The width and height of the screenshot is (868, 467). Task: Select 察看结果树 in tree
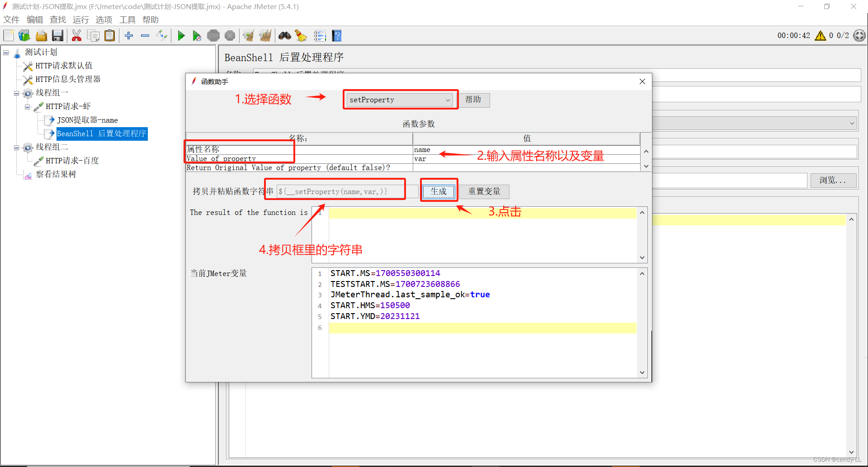(56, 174)
